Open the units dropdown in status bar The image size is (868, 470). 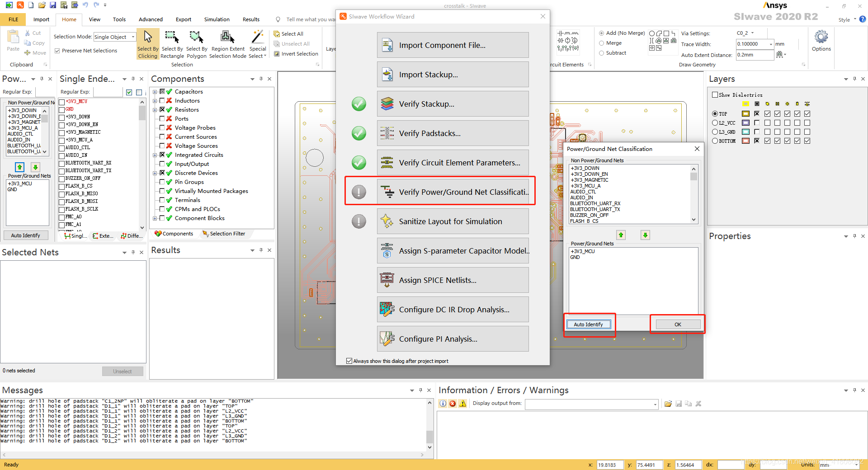pyautogui.click(x=856, y=465)
